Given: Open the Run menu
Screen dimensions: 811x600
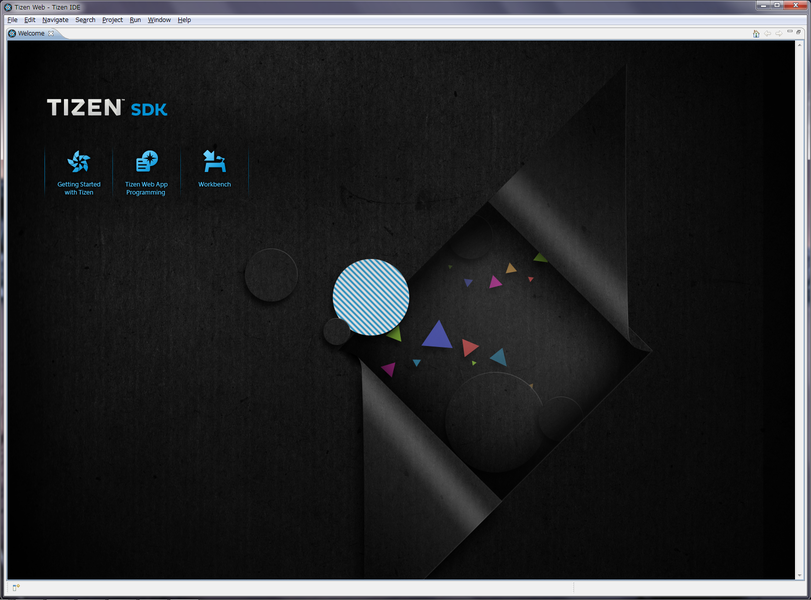Looking at the screenshot, I should coord(135,20).
